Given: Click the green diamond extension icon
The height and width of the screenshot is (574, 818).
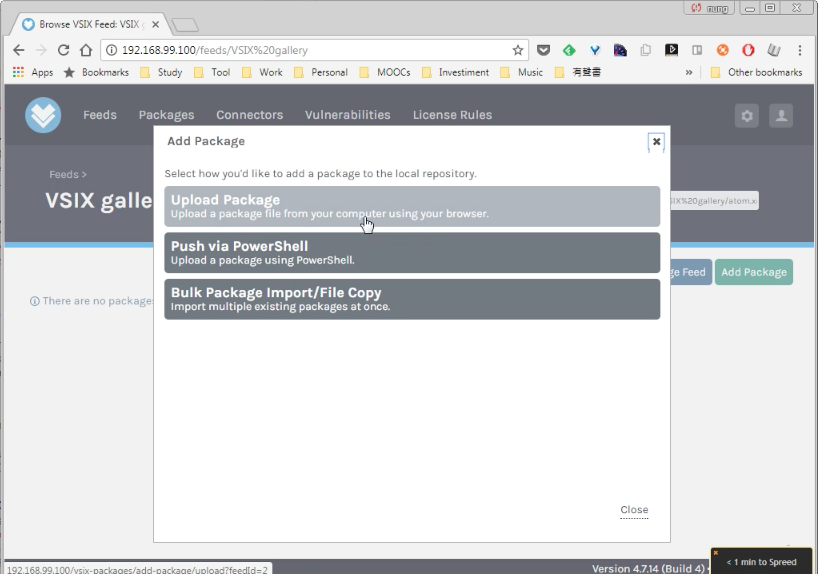Looking at the screenshot, I should pyautogui.click(x=569, y=50).
